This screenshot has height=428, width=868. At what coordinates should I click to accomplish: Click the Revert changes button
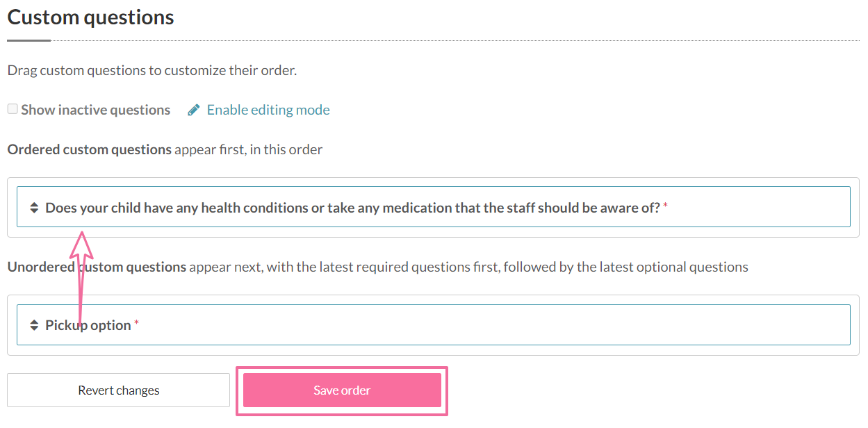click(x=119, y=390)
